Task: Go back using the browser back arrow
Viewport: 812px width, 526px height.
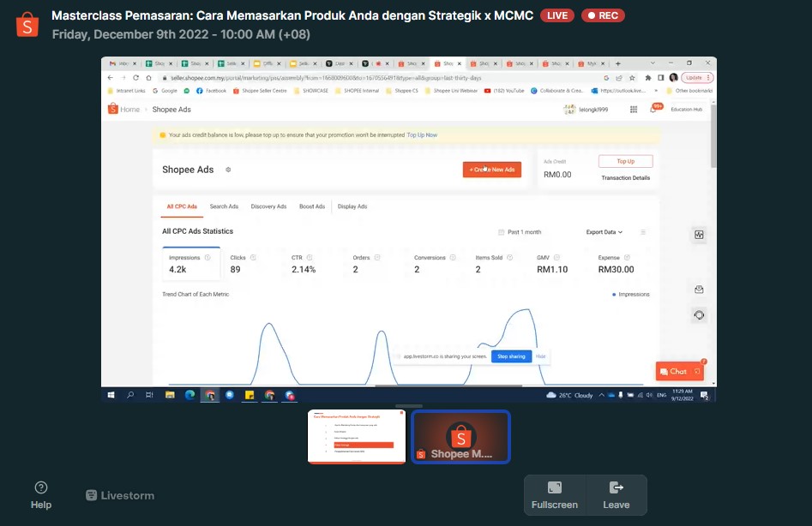Action: (111, 78)
